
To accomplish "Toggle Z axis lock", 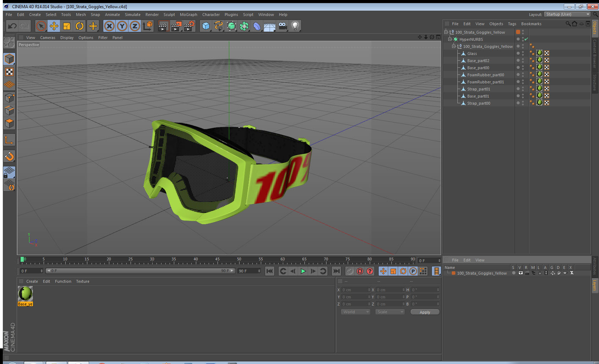I will click(135, 26).
